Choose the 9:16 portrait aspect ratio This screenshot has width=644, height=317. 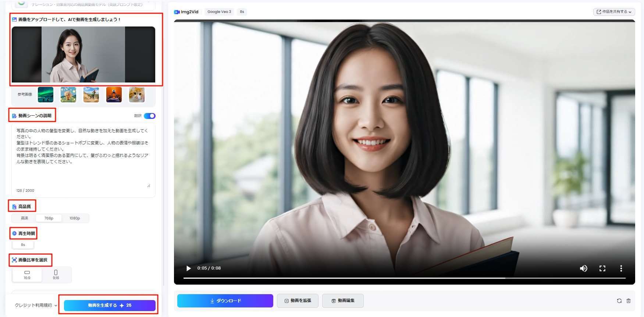[56, 275]
